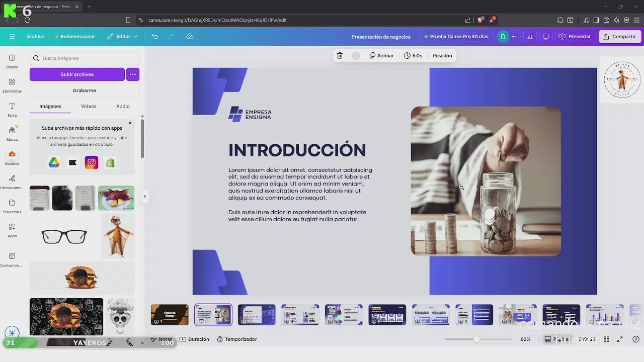644x362 pixels.
Task: Open the Texto sidebar panel
Action: pos(12,110)
